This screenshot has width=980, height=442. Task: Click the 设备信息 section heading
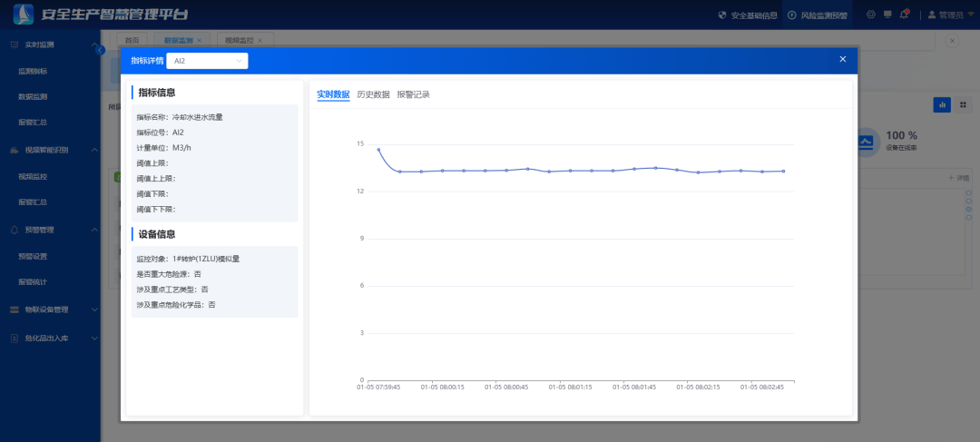[x=156, y=234]
